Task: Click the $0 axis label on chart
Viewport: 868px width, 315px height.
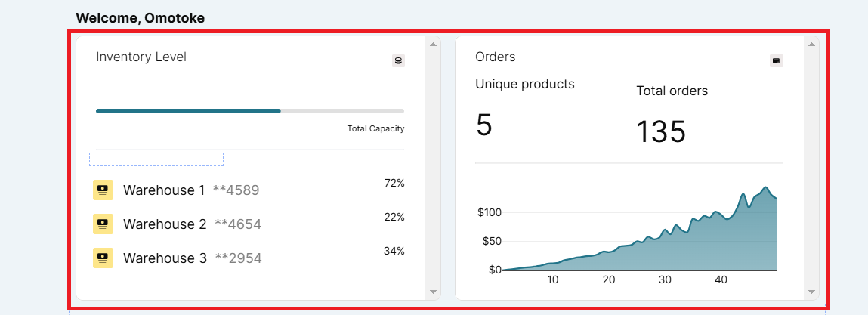Action: 494,270
